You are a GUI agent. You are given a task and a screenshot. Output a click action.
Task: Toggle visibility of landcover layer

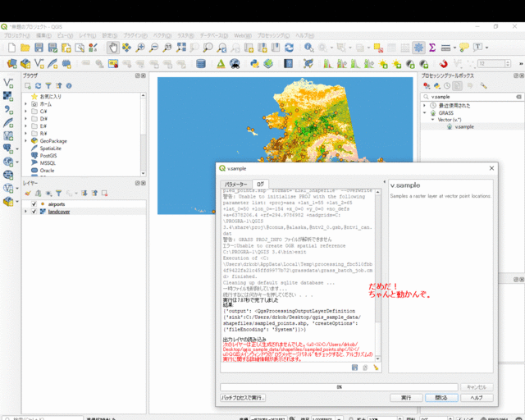coord(34,212)
